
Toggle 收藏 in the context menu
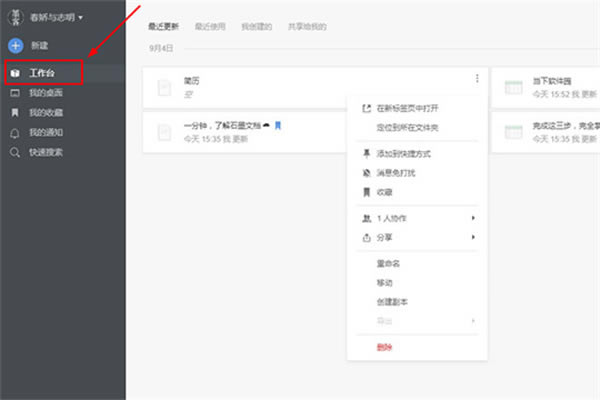(384, 191)
